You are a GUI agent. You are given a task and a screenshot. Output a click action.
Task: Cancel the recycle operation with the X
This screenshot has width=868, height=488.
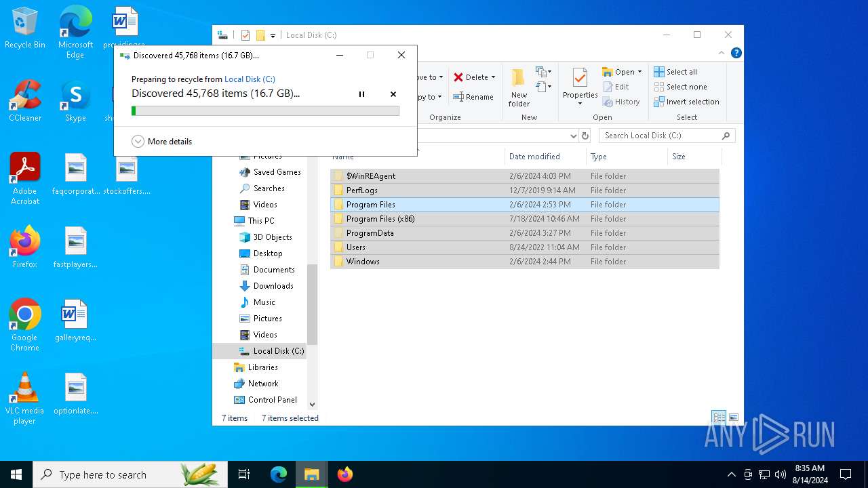pyautogui.click(x=393, y=94)
